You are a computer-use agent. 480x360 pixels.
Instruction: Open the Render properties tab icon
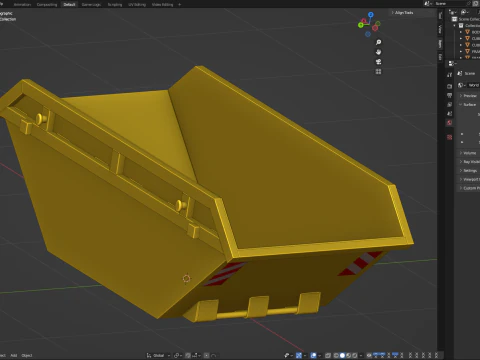click(449, 86)
